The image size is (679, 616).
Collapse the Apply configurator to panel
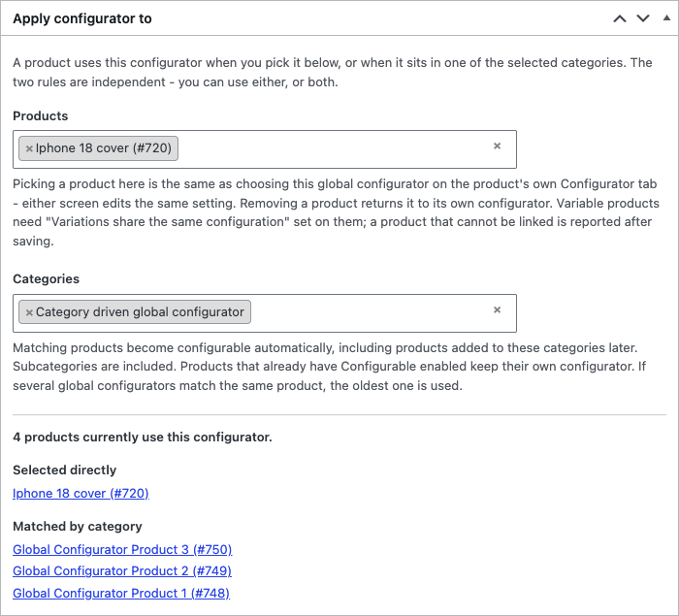[667, 18]
